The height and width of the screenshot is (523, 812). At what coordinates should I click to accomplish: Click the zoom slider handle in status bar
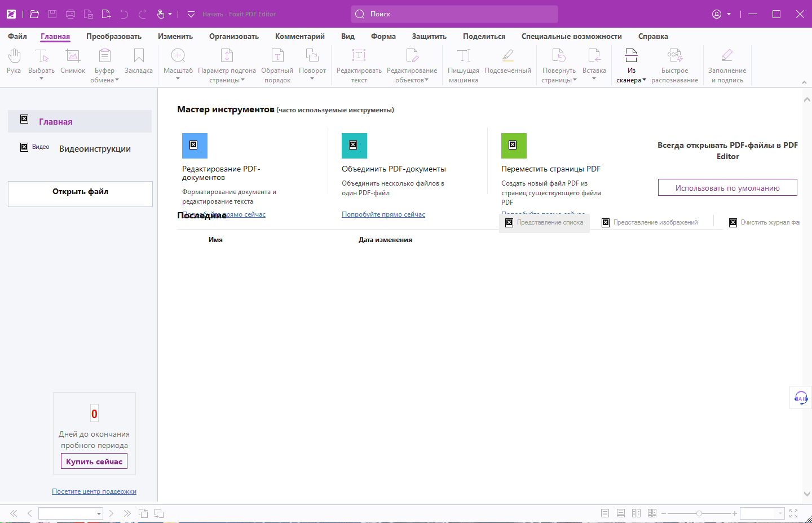[699, 513]
